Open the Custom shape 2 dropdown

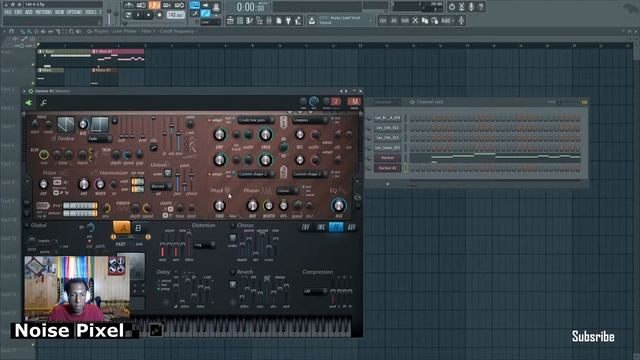point(310,174)
